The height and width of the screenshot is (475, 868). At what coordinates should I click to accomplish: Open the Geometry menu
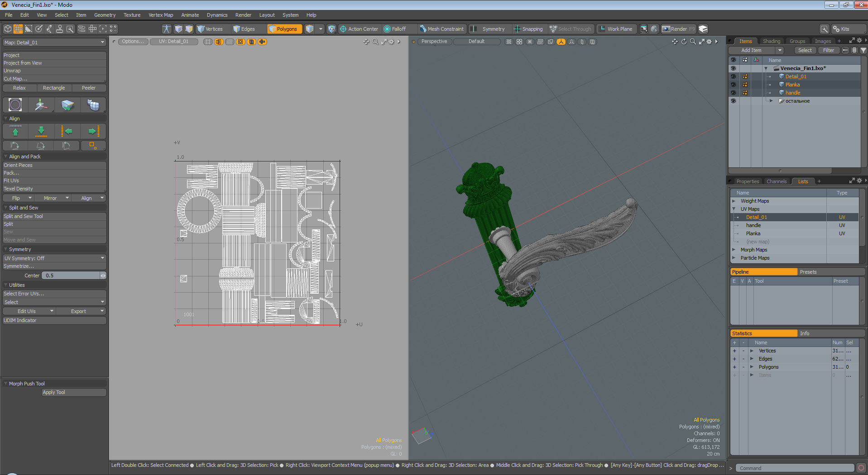(x=105, y=15)
